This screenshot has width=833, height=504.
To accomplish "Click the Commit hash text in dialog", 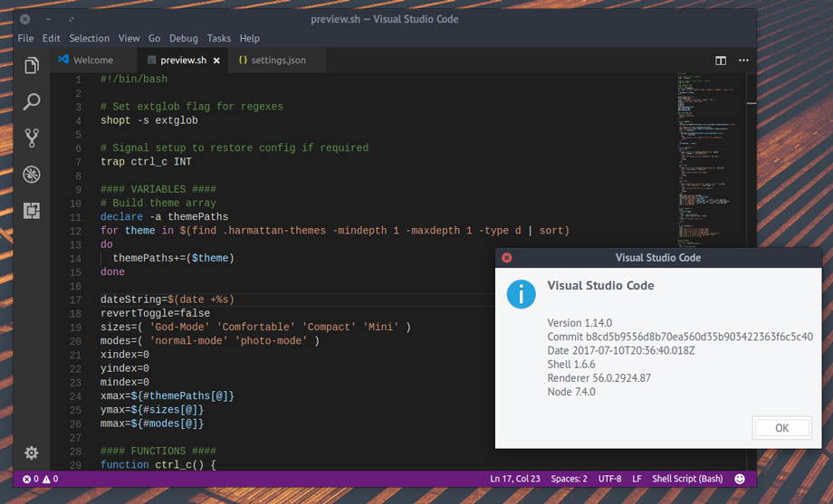I will tap(680, 337).
